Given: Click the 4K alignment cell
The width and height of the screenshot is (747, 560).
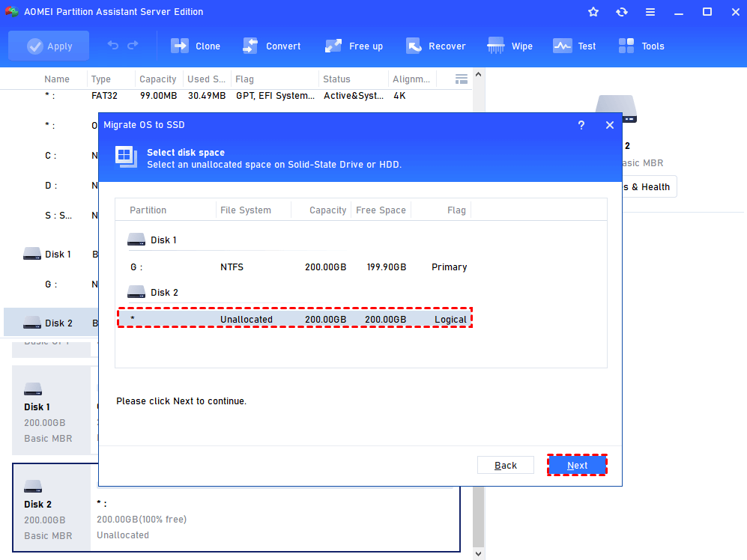Looking at the screenshot, I should tap(399, 96).
